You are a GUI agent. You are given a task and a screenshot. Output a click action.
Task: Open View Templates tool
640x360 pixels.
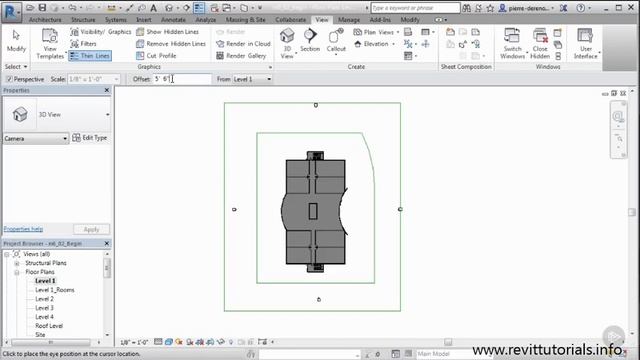[50, 44]
